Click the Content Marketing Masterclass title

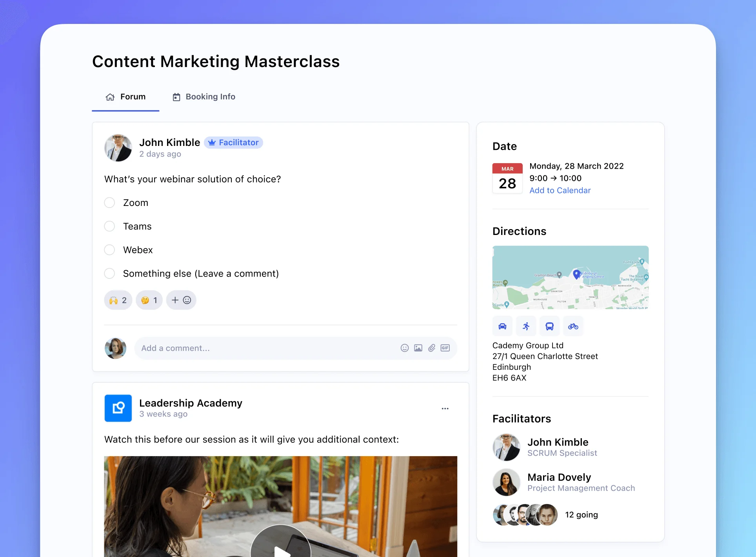coord(216,62)
